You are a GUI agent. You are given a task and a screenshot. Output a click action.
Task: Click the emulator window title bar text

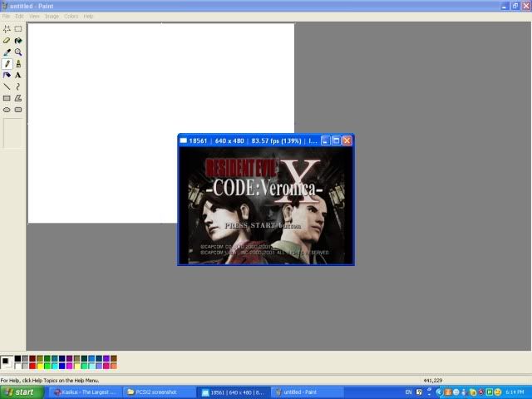[x=253, y=140]
